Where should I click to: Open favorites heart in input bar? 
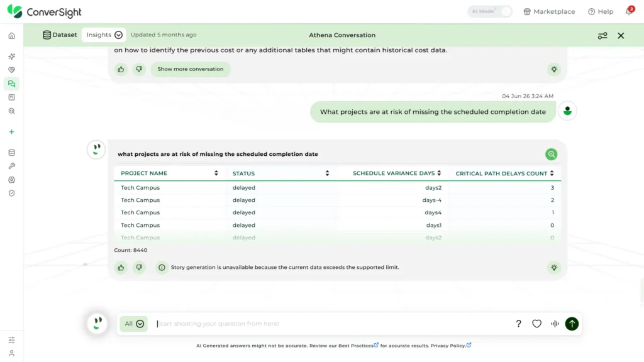coord(537,324)
